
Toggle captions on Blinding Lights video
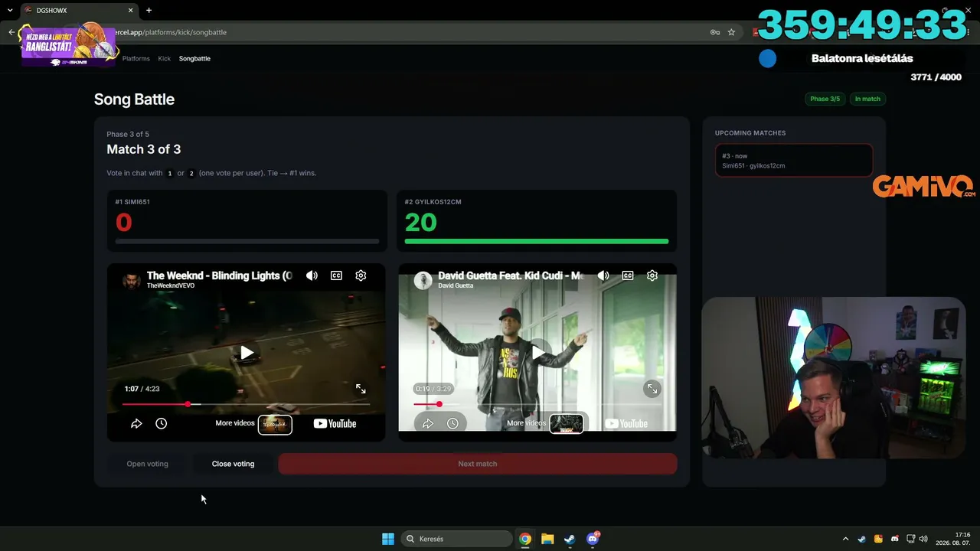[336, 275]
